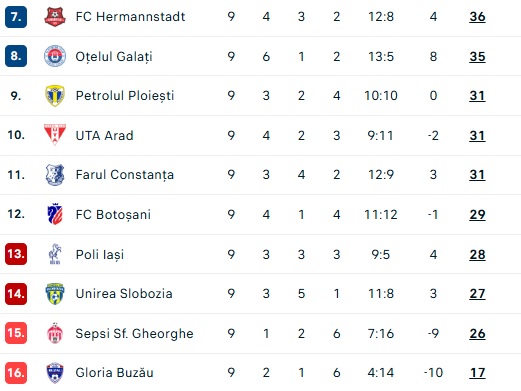Click the Poli Iași horse emblem

55,254
